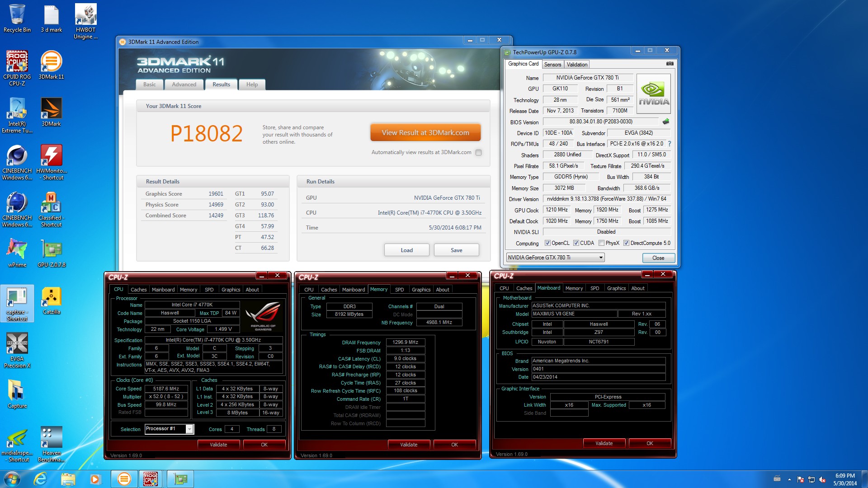The width and height of the screenshot is (868, 488).
Task: Click Validate in the CPU-Z Mainboard window
Action: click(604, 443)
